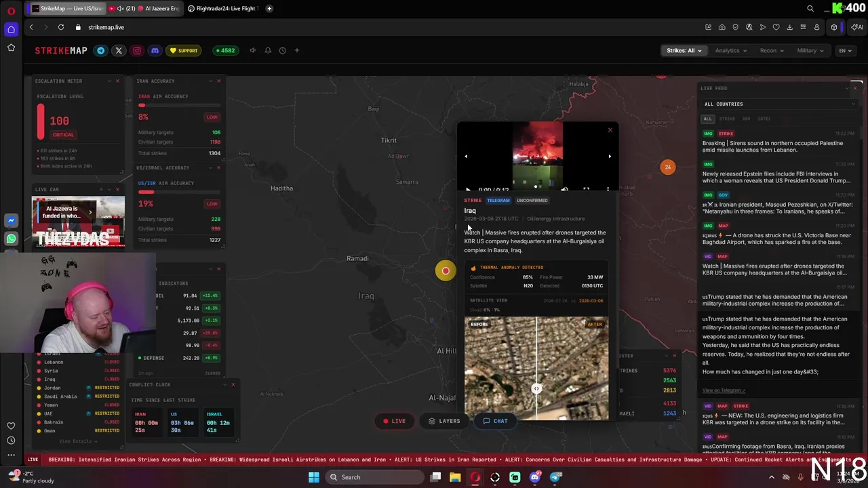Click the red strike marker on map
Screen dimensions: 868x488
coord(446,270)
